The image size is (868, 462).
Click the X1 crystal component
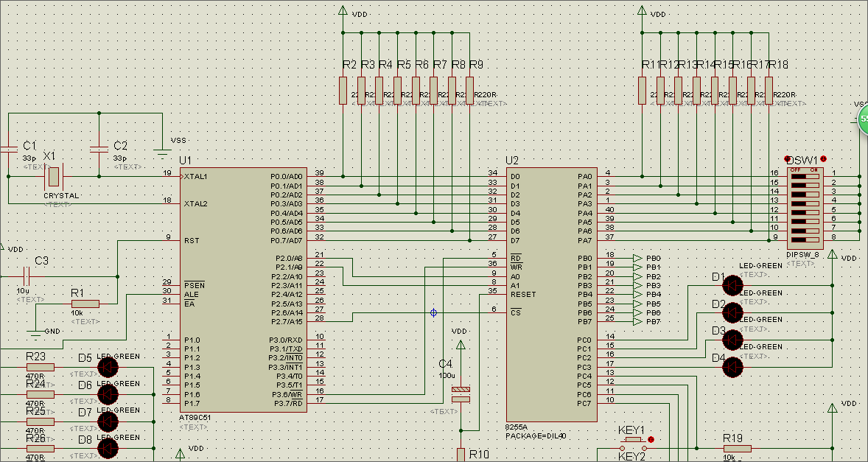click(53, 177)
